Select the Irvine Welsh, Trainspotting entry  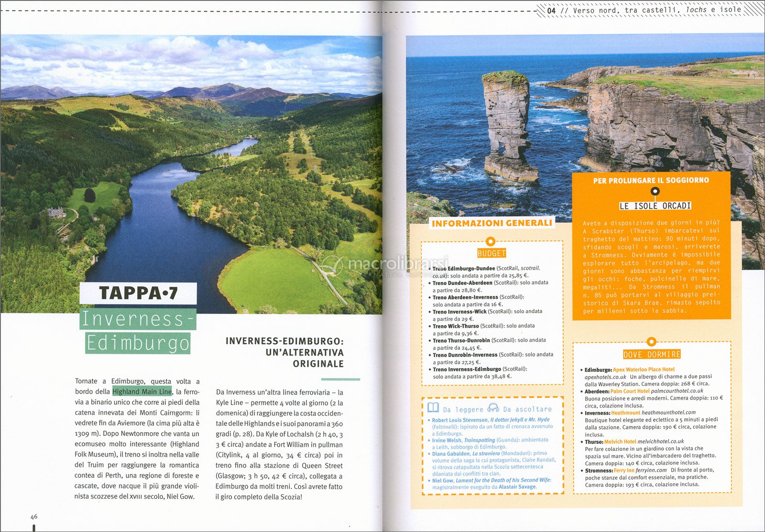(488, 443)
